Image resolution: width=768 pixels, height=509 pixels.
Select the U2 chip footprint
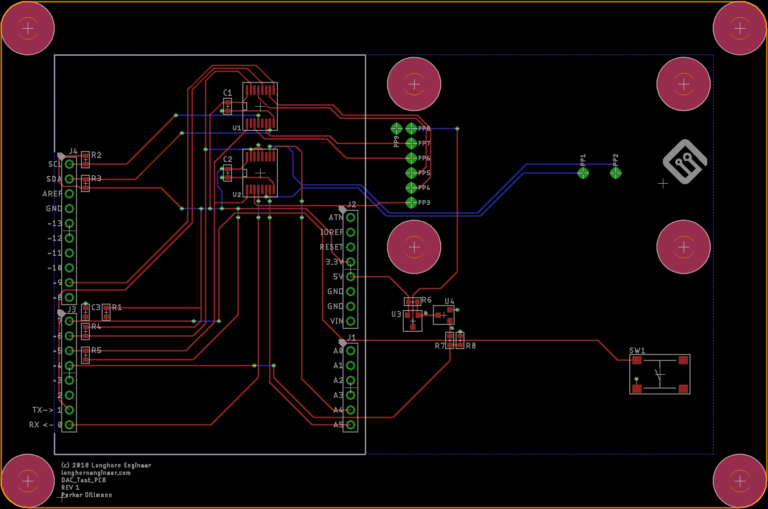(x=261, y=171)
